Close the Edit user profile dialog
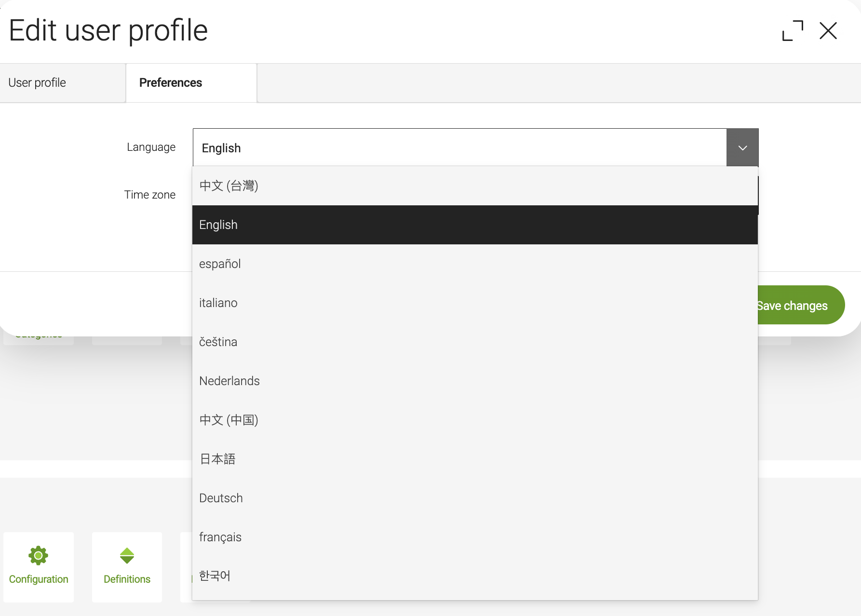The height and width of the screenshot is (616, 861). point(828,31)
